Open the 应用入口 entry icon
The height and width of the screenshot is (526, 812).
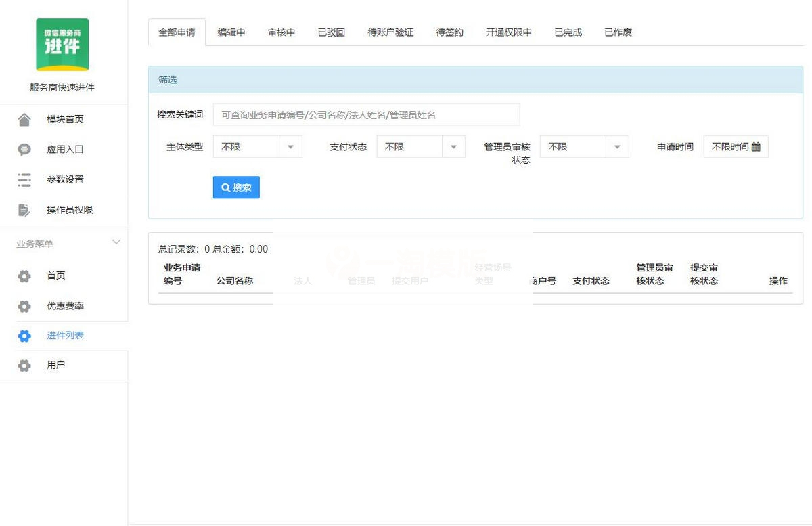pyautogui.click(x=24, y=149)
